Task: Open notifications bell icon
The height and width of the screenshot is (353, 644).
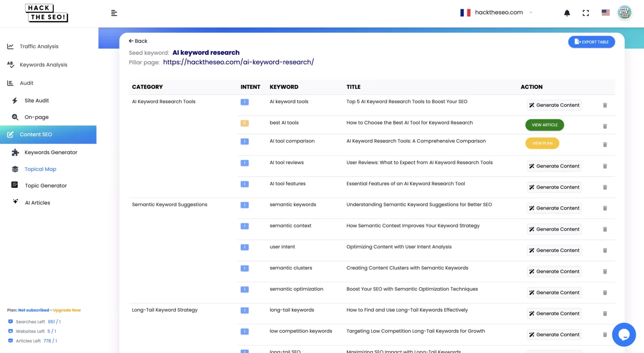Action: pyautogui.click(x=567, y=13)
